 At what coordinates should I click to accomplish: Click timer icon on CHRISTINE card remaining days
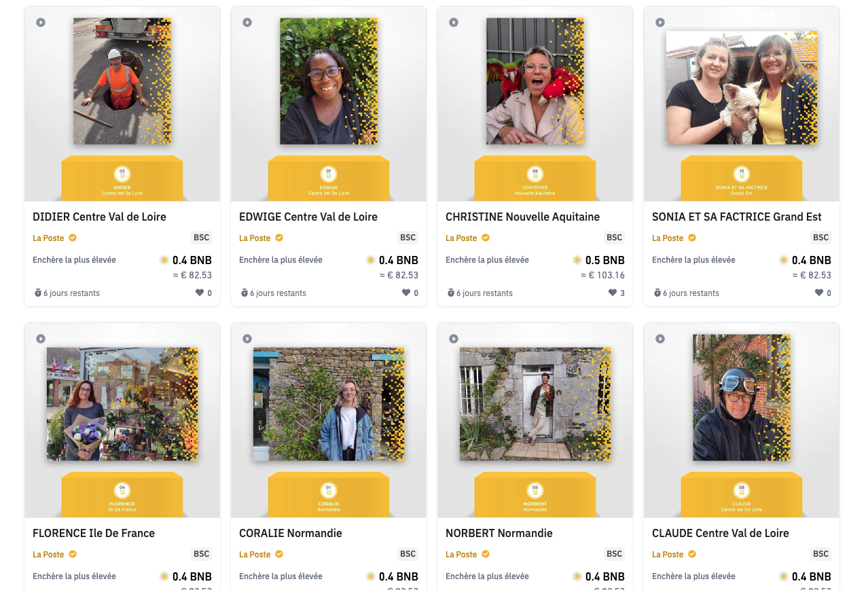pyautogui.click(x=450, y=293)
